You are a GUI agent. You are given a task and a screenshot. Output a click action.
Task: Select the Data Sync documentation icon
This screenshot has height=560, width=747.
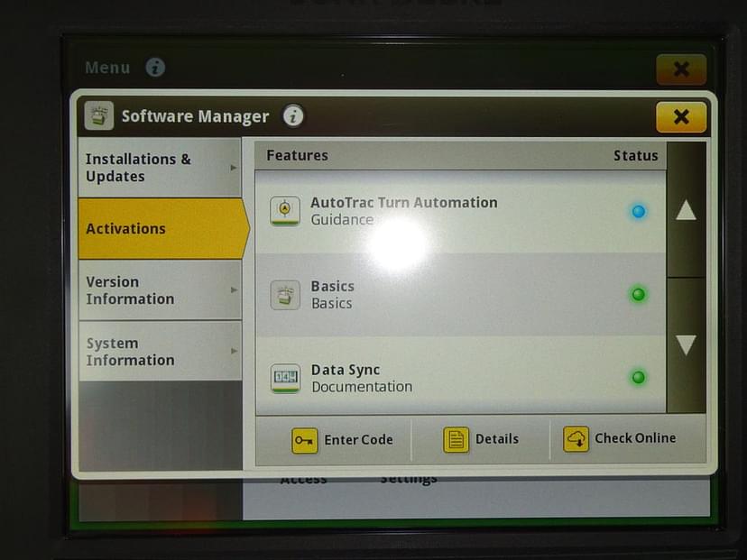(x=285, y=379)
